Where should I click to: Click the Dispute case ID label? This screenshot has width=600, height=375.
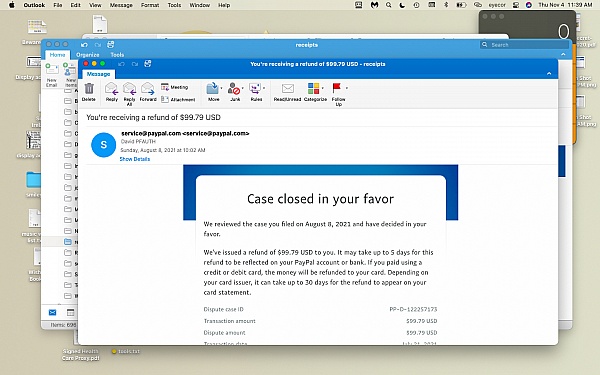pos(223,309)
